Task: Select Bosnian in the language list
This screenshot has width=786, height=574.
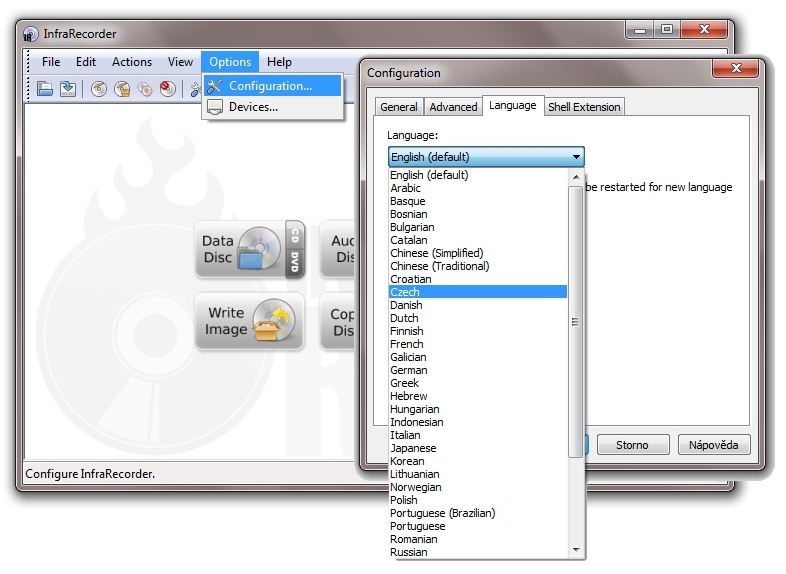Action: pyautogui.click(x=478, y=214)
